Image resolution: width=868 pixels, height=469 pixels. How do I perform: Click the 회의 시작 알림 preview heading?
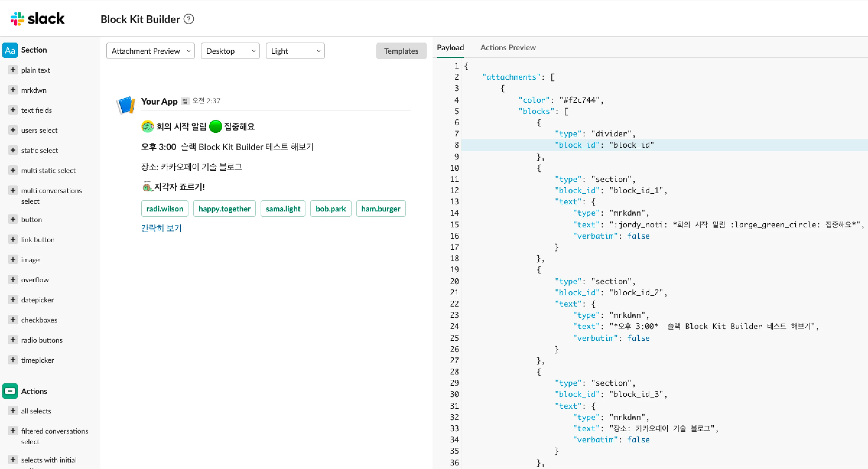(x=181, y=127)
